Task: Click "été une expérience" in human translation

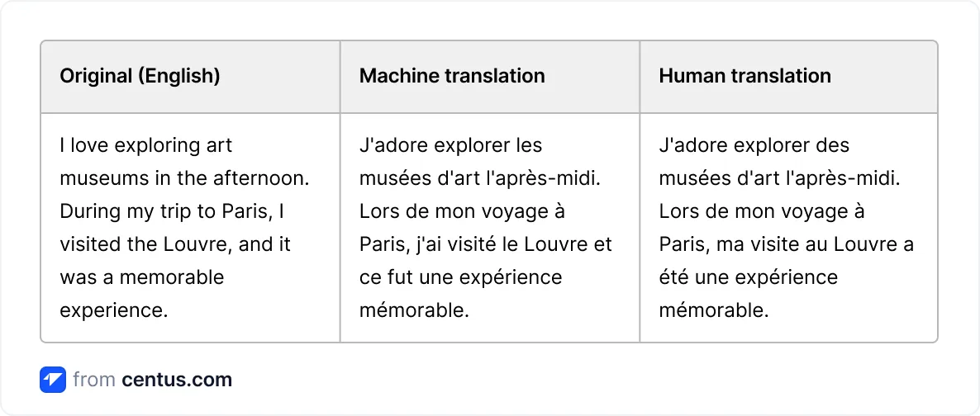Action: 748,277
